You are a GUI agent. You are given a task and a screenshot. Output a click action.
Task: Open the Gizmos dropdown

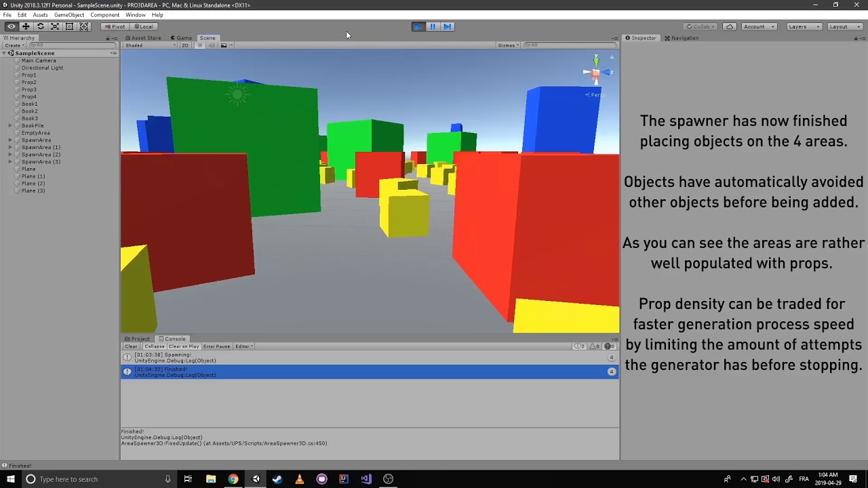[x=509, y=45]
